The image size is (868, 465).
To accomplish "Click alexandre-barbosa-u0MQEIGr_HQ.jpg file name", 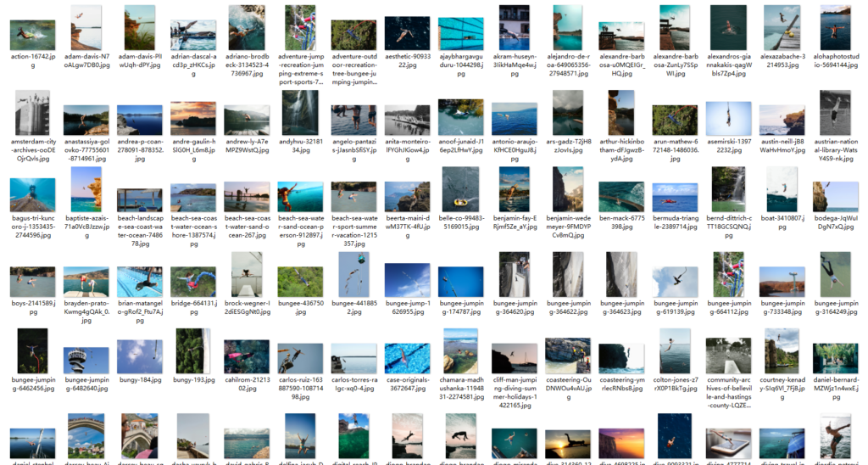I will pyautogui.click(x=621, y=64).
